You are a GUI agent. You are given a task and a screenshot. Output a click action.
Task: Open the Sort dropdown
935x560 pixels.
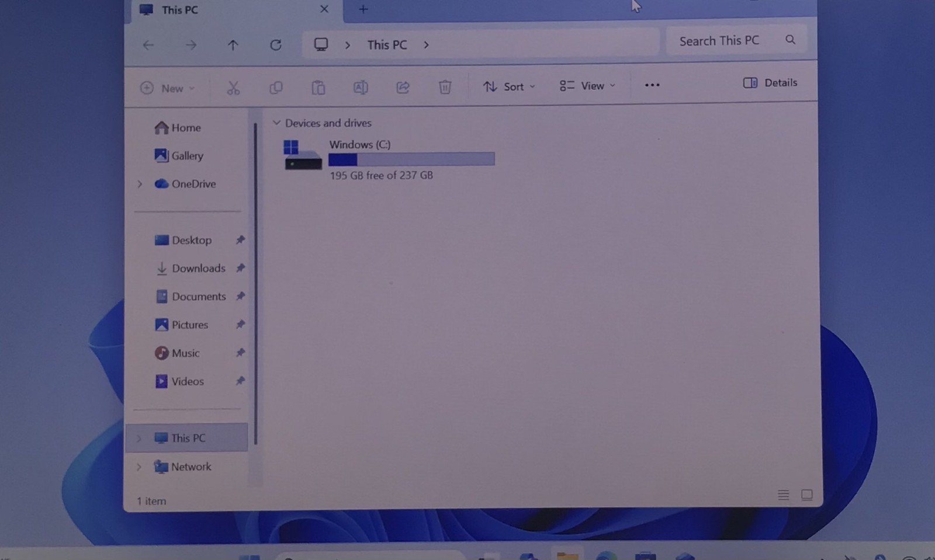[x=509, y=86]
